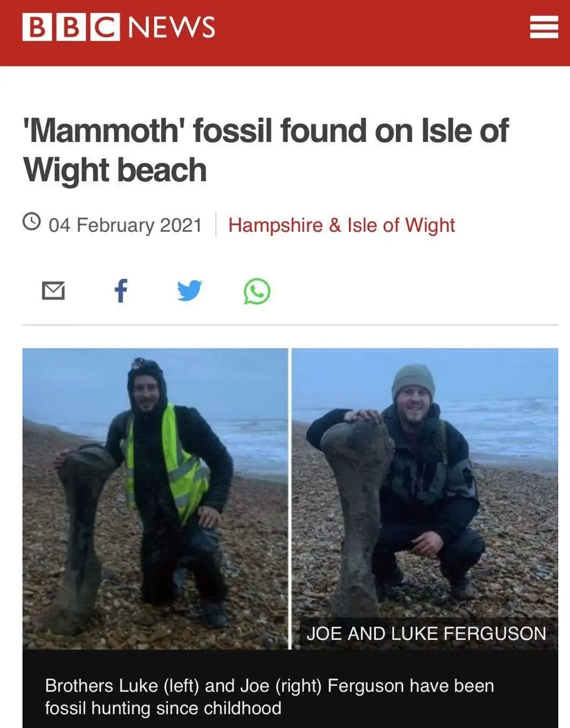The width and height of the screenshot is (570, 728).
Task: Open the hamburger navigation menu
Action: point(543,27)
